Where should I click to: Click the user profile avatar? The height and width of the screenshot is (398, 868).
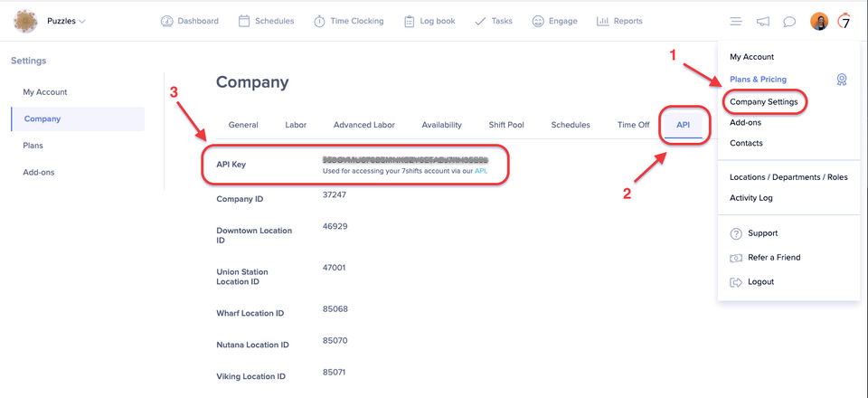(819, 22)
